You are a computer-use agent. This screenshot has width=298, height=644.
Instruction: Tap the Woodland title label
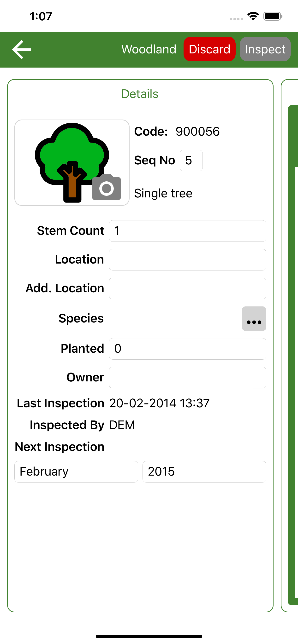point(149,49)
